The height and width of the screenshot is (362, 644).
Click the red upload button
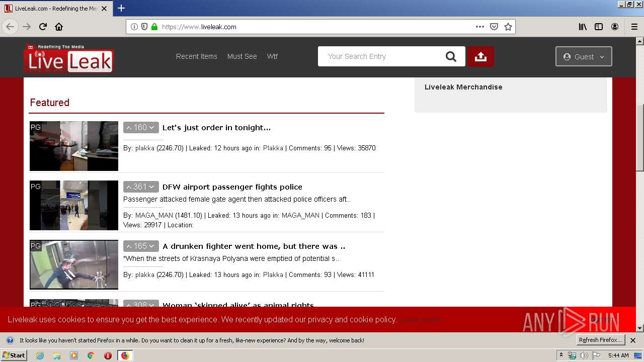pos(480,56)
